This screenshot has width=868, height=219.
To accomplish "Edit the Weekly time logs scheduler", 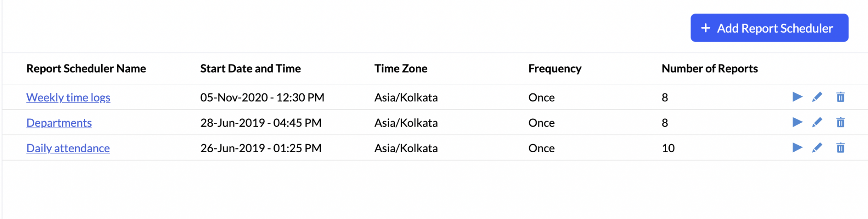I will [817, 97].
